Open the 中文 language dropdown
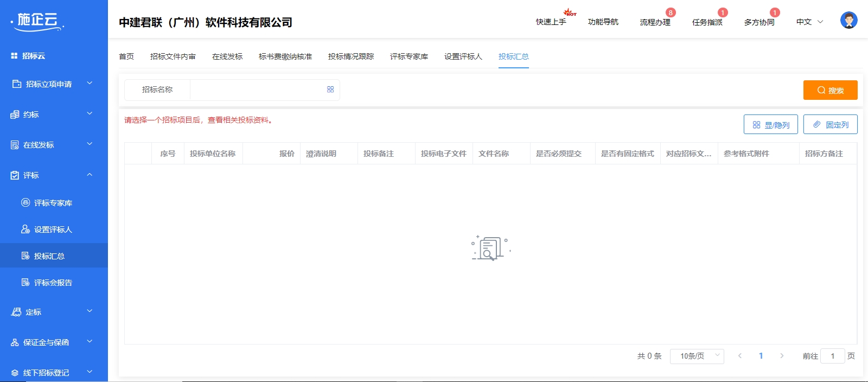 tap(809, 22)
